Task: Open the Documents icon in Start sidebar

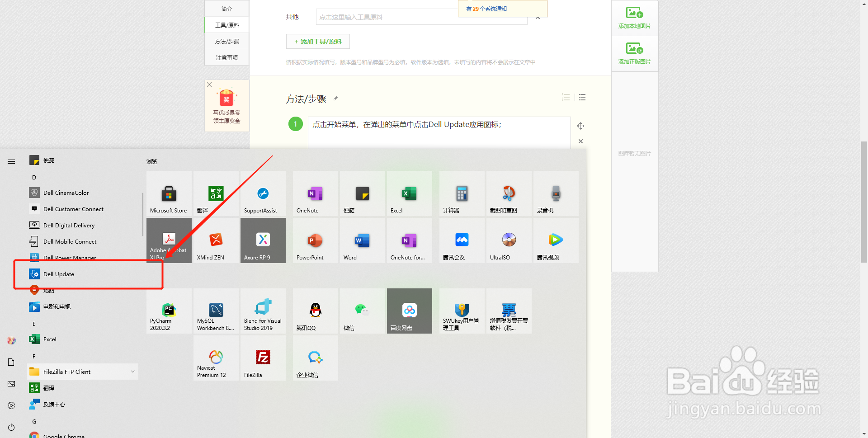Action: click(11, 362)
